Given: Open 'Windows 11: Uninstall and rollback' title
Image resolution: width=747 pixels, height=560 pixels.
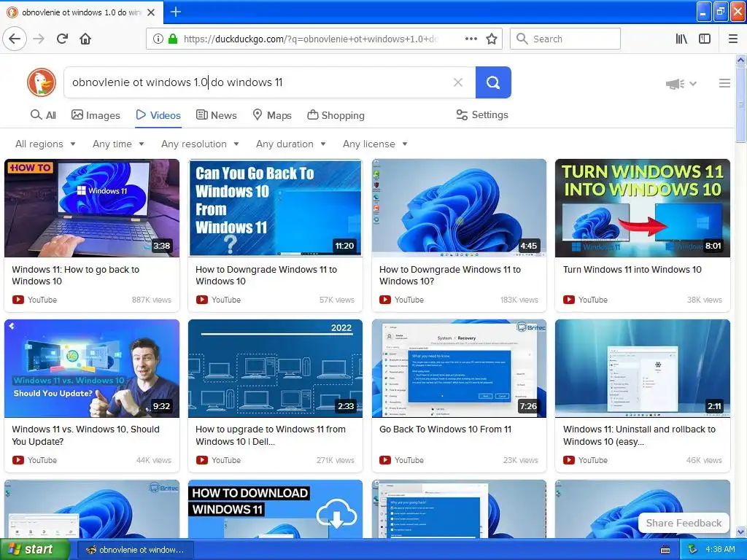Looking at the screenshot, I should click(639, 435).
